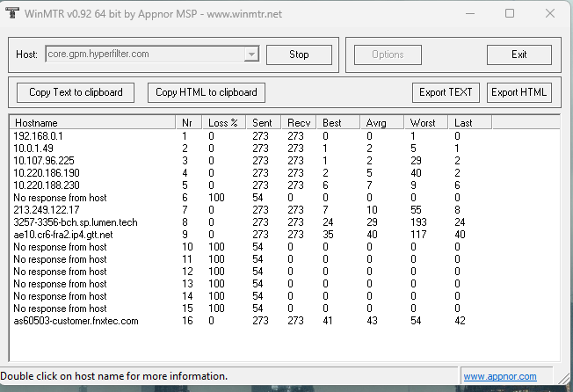The image size is (573, 392).
Task: Click Copy HTML to clipboard button
Action: coord(207,92)
